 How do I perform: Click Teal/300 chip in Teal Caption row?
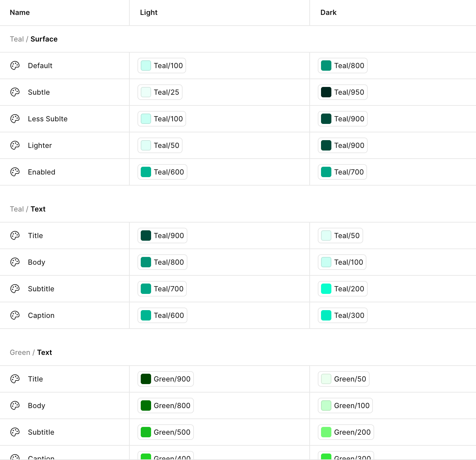tap(343, 315)
